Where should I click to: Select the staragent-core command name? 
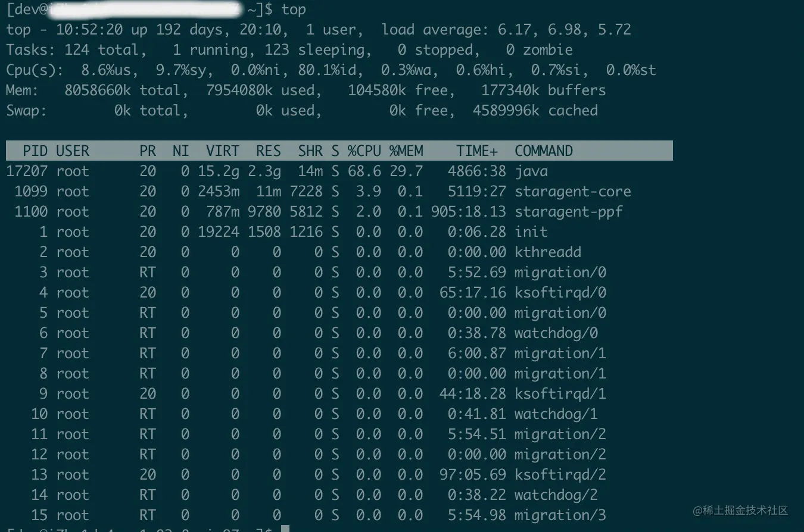tap(573, 192)
